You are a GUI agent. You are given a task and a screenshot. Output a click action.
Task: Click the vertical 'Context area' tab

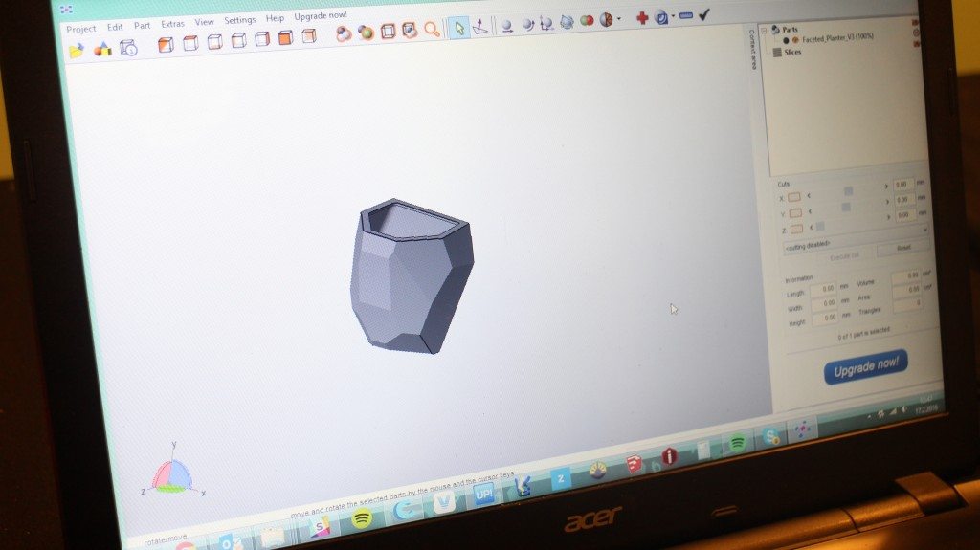pyautogui.click(x=752, y=50)
